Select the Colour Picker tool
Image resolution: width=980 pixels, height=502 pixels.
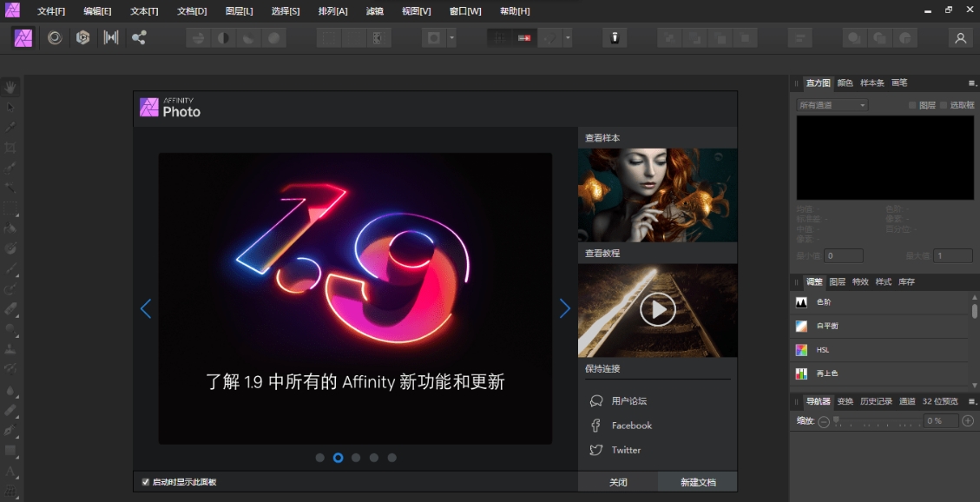[x=10, y=128]
